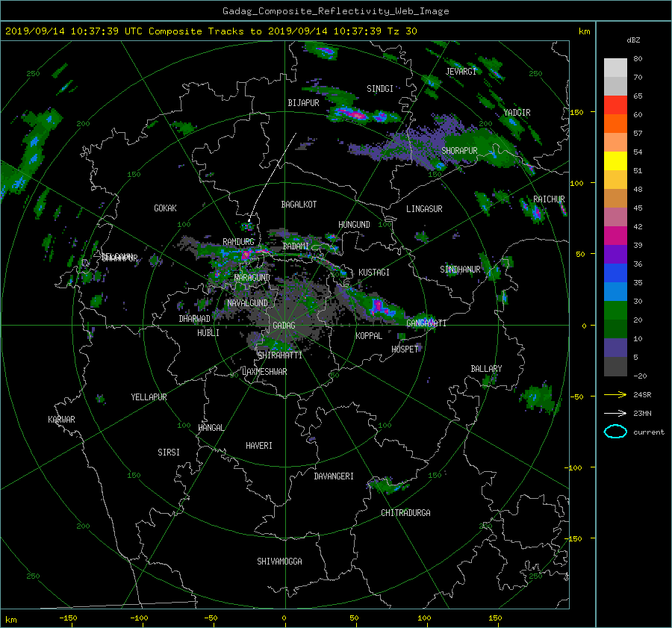Screen dimensions: 672x628
Task: Click the SINDHANUR city label
Action: pos(460,270)
